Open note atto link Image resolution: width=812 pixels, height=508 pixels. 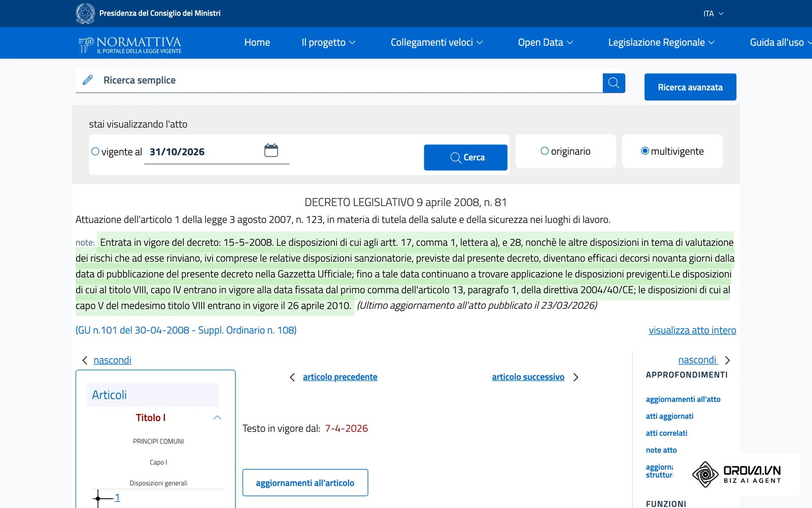pos(661,450)
